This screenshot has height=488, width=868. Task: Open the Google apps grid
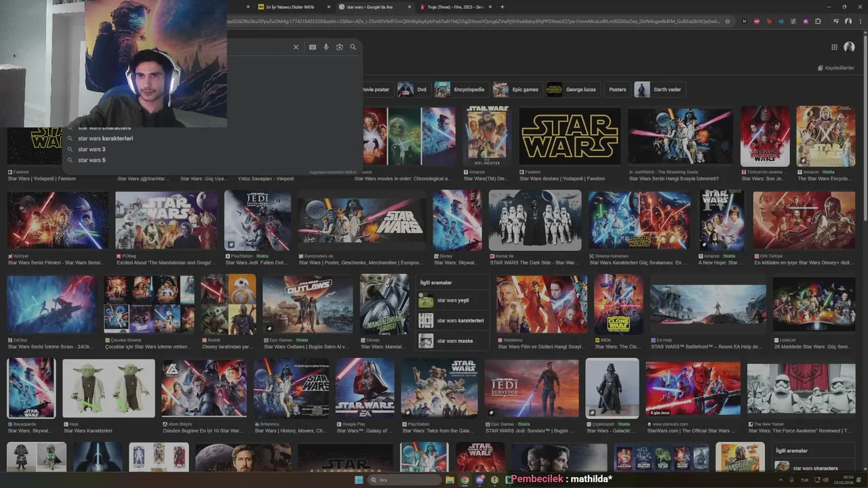pos(834,47)
